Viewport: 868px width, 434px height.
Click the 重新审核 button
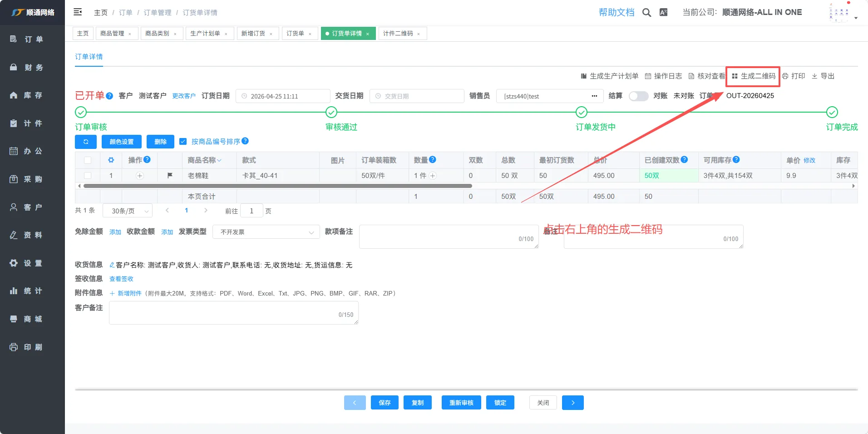[x=461, y=403]
